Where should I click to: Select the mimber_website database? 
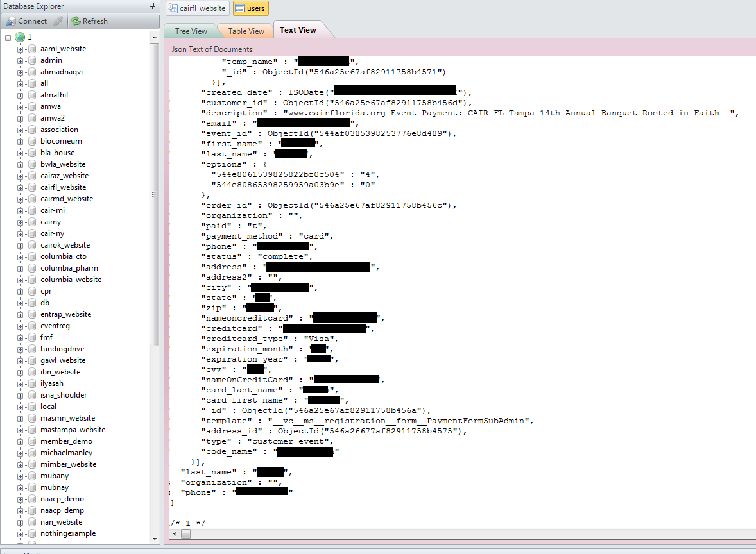tap(68, 464)
